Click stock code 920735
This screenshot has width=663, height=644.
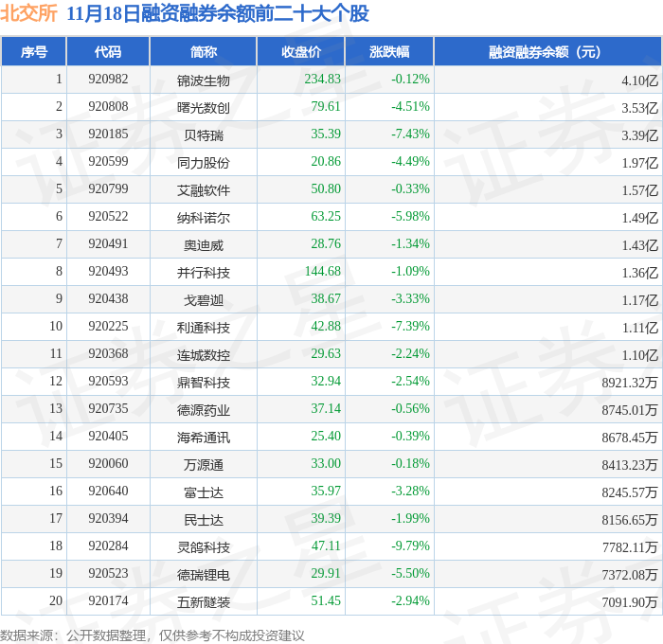tap(108, 409)
